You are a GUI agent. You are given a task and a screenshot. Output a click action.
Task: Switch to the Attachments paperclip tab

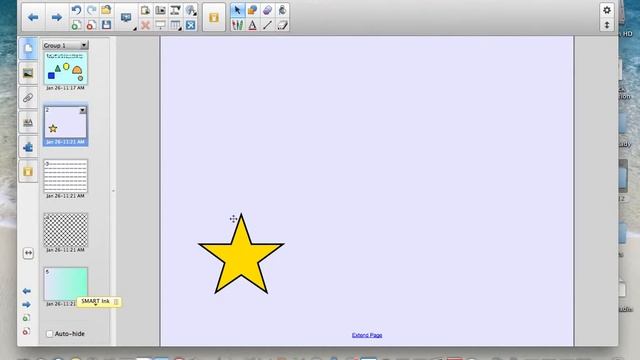(x=28, y=98)
